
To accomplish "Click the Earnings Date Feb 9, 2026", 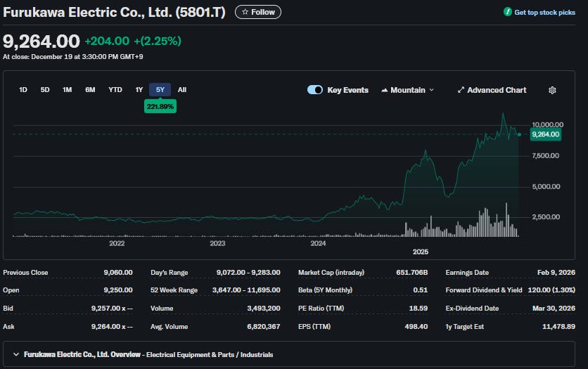I will (556, 272).
